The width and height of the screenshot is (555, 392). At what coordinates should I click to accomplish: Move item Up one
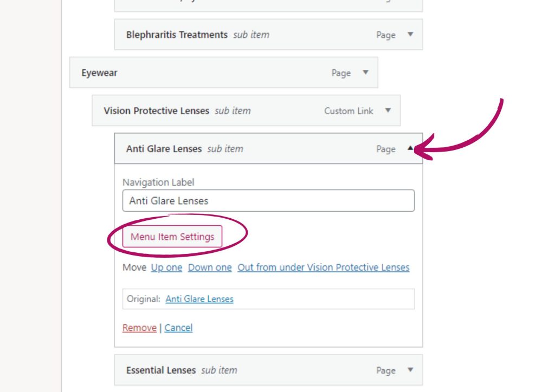tap(166, 267)
